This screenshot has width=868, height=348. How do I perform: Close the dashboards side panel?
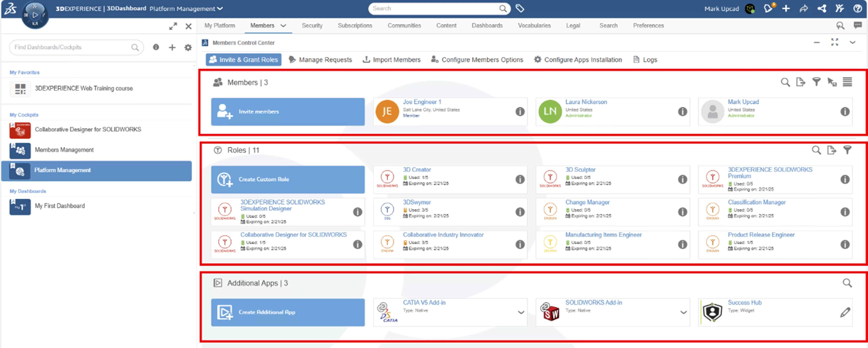coord(189,26)
